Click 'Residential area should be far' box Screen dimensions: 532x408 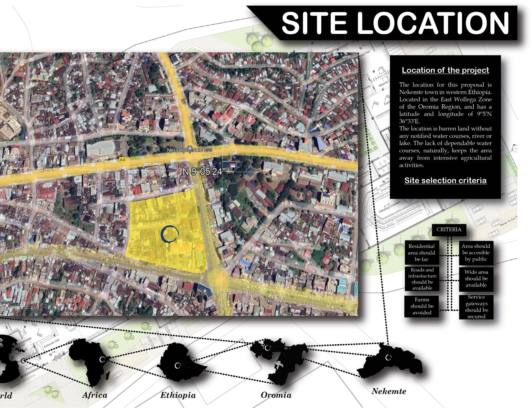[x=421, y=253]
